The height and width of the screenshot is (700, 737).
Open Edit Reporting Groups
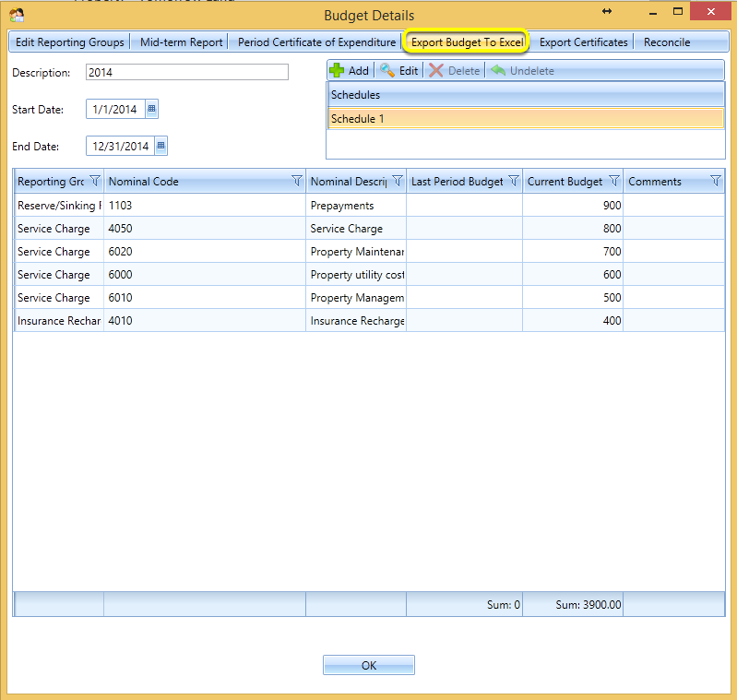[x=69, y=42]
